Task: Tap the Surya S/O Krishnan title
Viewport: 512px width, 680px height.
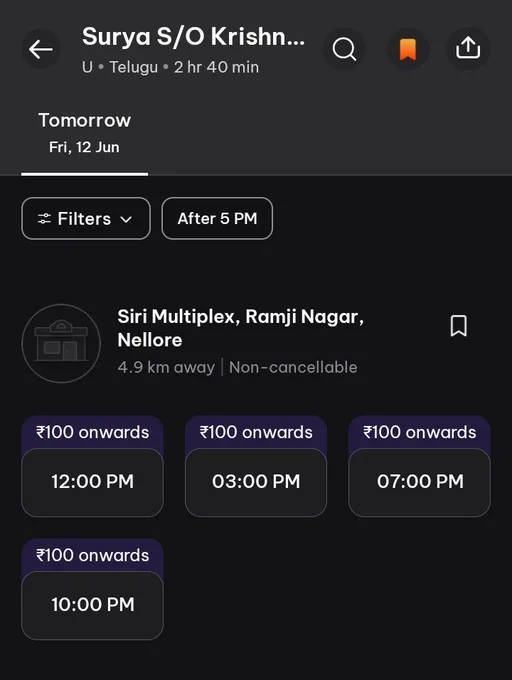Action: click(x=193, y=37)
